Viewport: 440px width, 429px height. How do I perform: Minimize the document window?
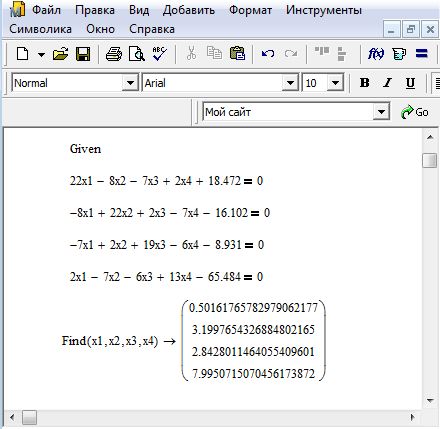point(391,30)
